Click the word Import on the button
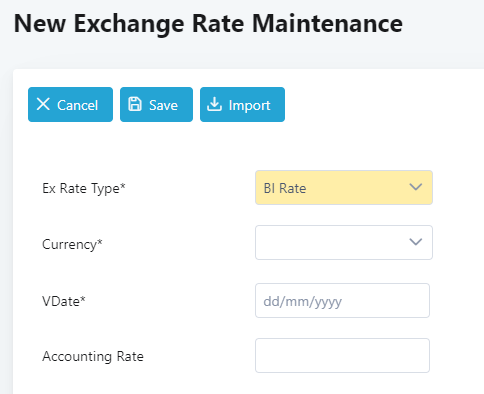Screen dimensions: 484x394 coord(250,106)
